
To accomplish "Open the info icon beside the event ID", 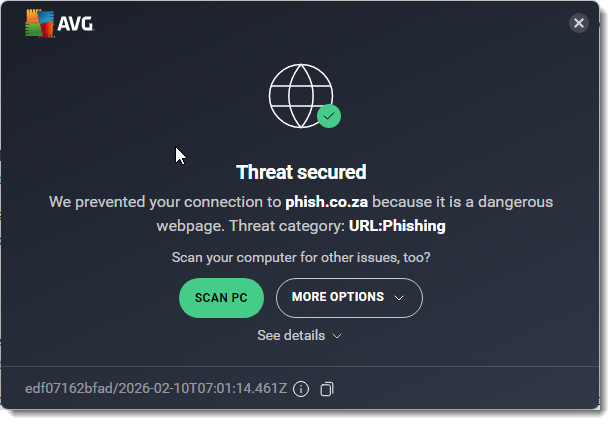I will (x=301, y=389).
